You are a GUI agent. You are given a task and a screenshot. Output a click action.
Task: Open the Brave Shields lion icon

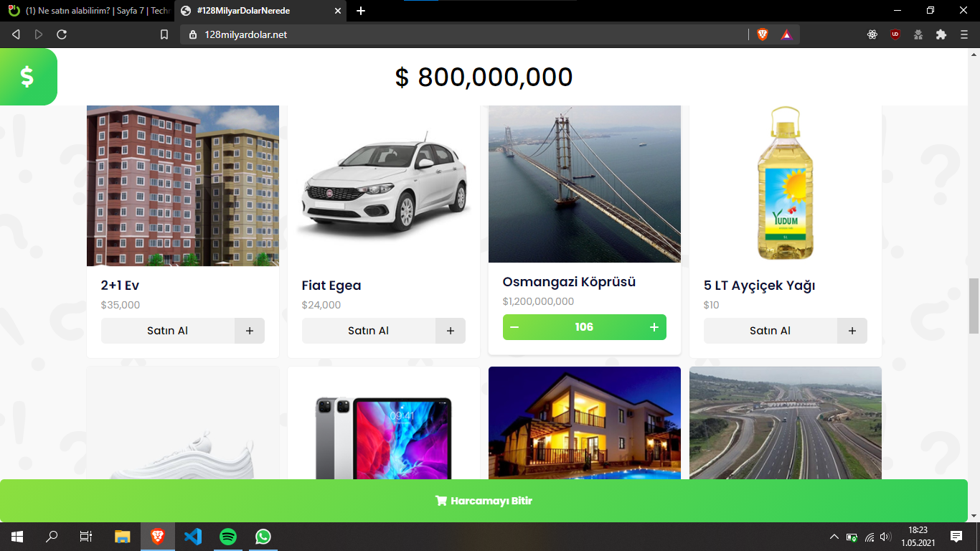tap(763, 34)
